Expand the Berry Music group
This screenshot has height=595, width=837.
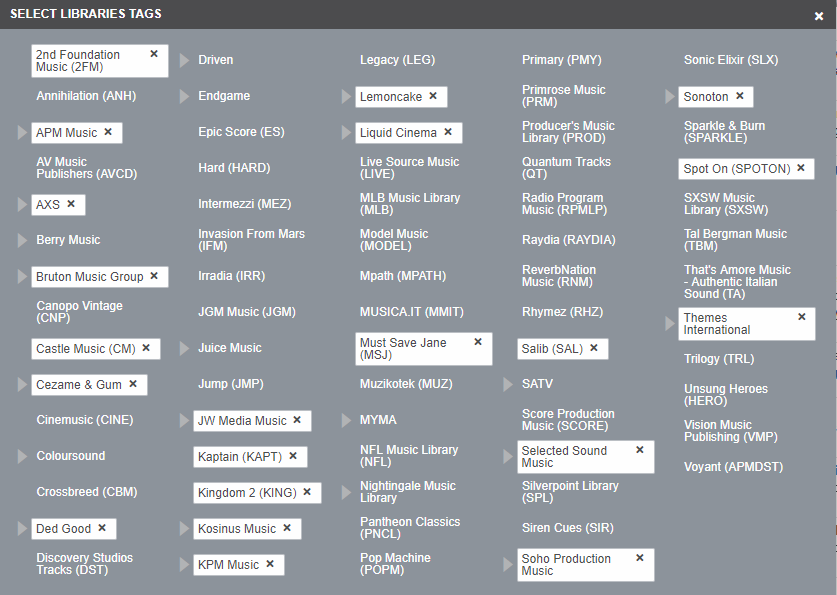pyautogui.click(x=22, y=241)
